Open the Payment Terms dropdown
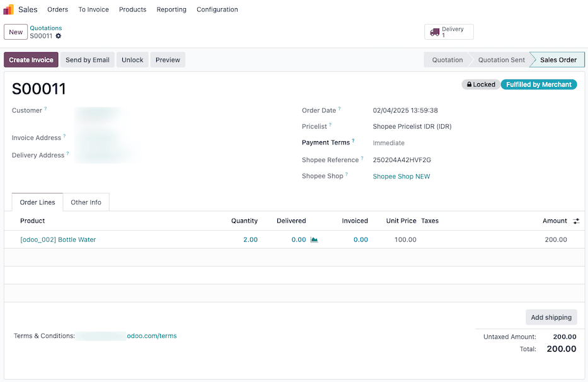Image resolution: width=588 pixels, height=382 pixels. pyautogui.click(x=389, y=142)
